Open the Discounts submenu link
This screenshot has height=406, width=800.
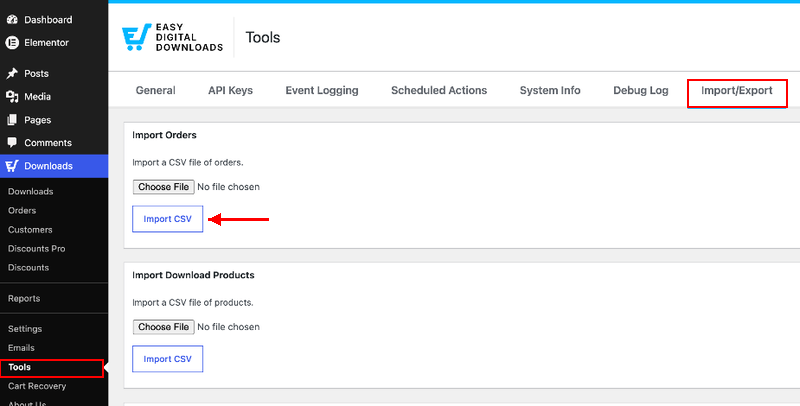pos(29,268)
